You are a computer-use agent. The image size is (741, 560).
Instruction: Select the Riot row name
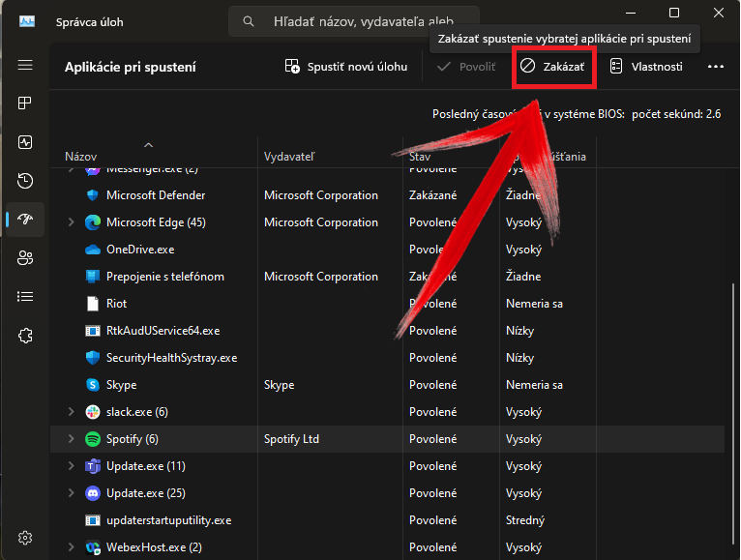[x=116, y=304]
